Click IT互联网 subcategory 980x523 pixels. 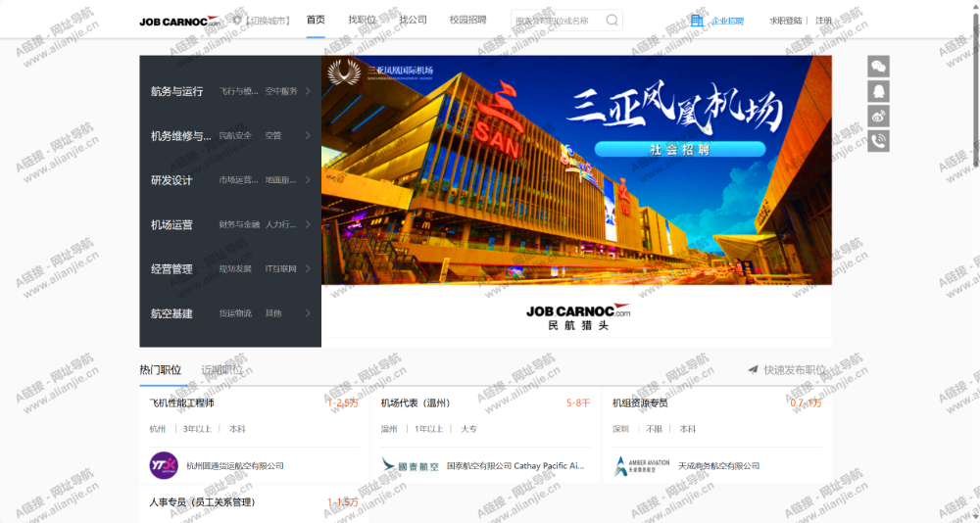(280, 268)
